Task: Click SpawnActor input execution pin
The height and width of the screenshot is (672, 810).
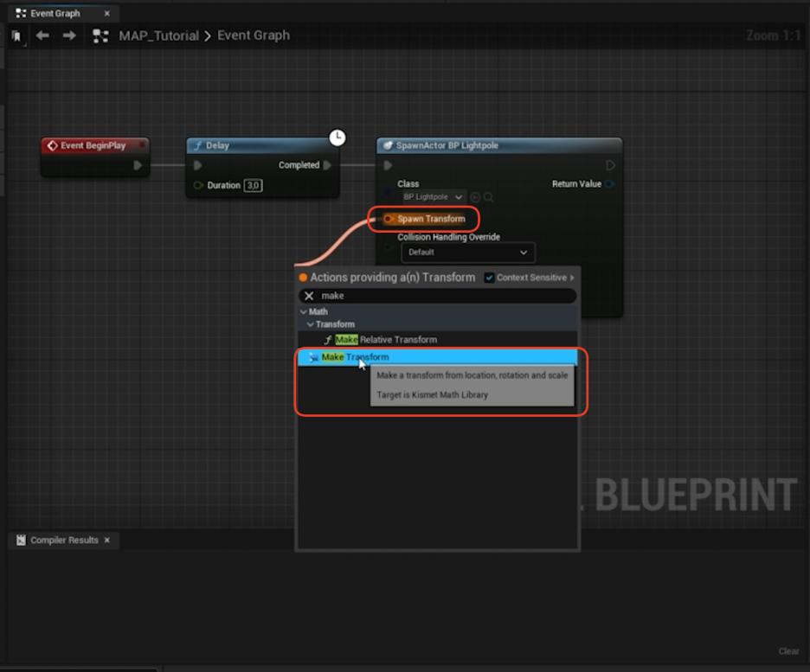Action: pyautogui.click(x=388, y=165)
